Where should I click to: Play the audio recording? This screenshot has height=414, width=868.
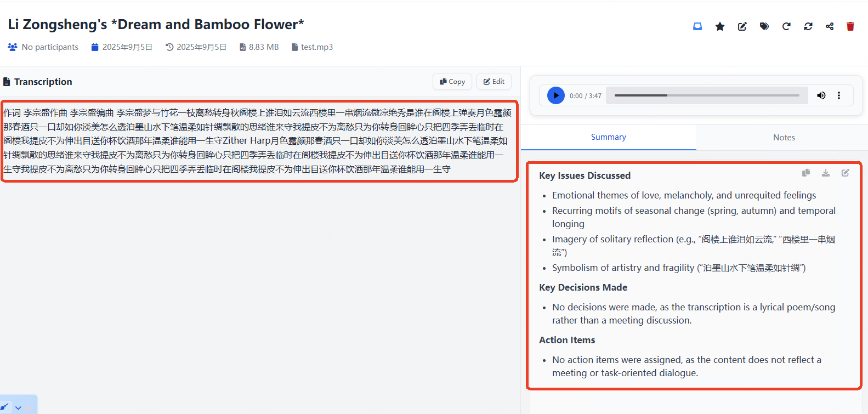[556, 95]
